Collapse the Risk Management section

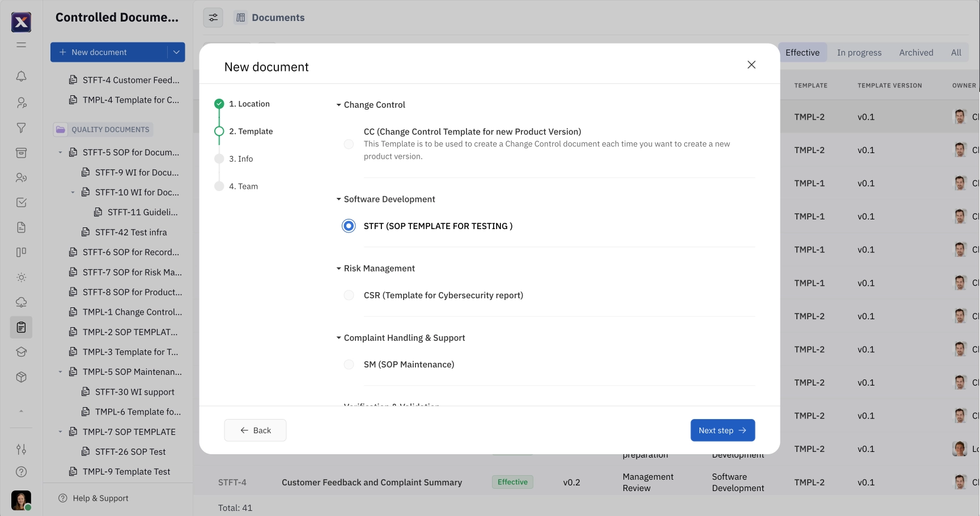[338, 268]
